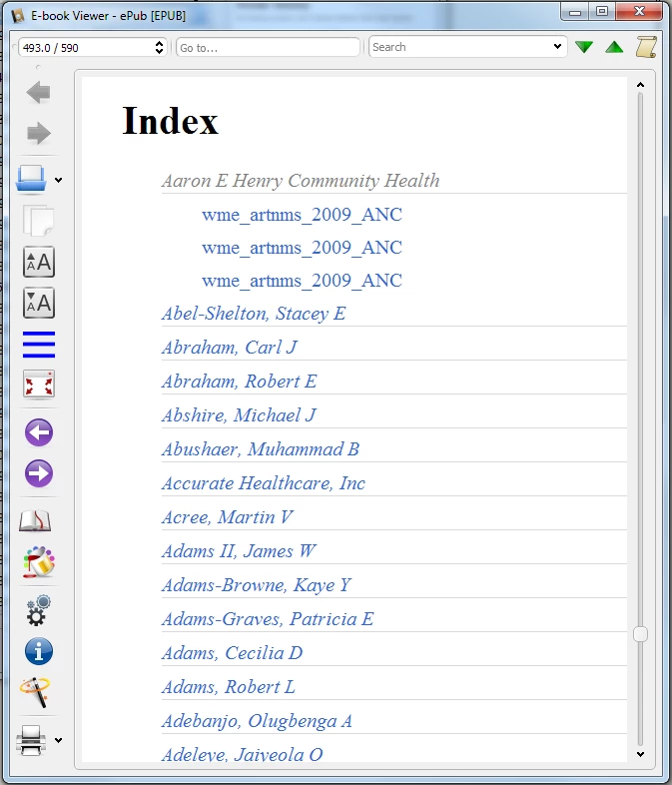Viewport: 672px width, 785px height.
Task: Open the themes paint bucket icon
Action: (x=39, y=561)
